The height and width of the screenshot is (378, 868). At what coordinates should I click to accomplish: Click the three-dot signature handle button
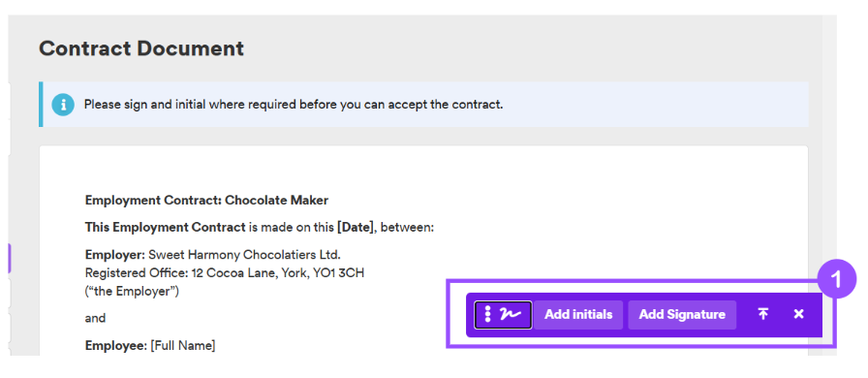(503, 315)
